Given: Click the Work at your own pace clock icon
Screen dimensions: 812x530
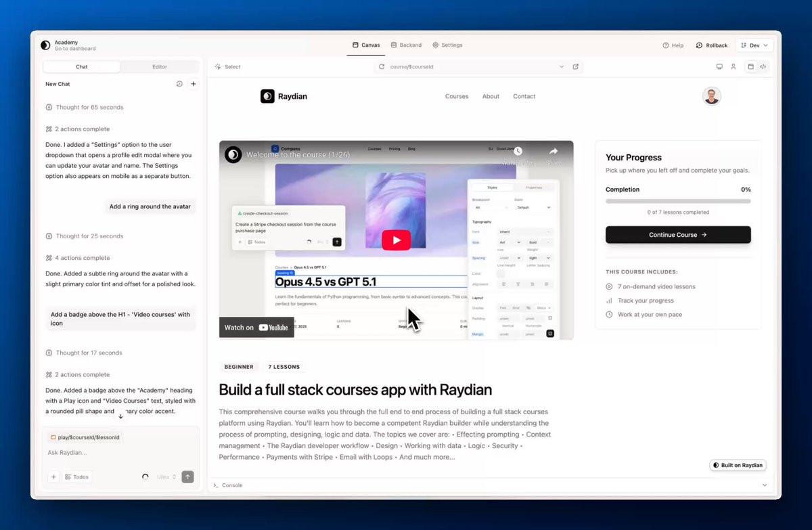Looking at the screenshot, I should [609, 315].
